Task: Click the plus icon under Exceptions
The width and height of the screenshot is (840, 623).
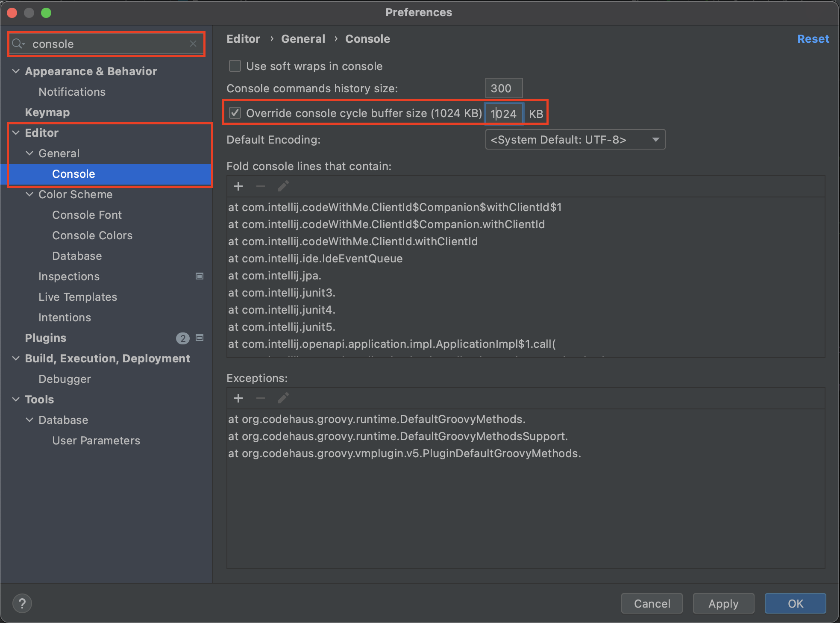Action: tap(238, 398)
